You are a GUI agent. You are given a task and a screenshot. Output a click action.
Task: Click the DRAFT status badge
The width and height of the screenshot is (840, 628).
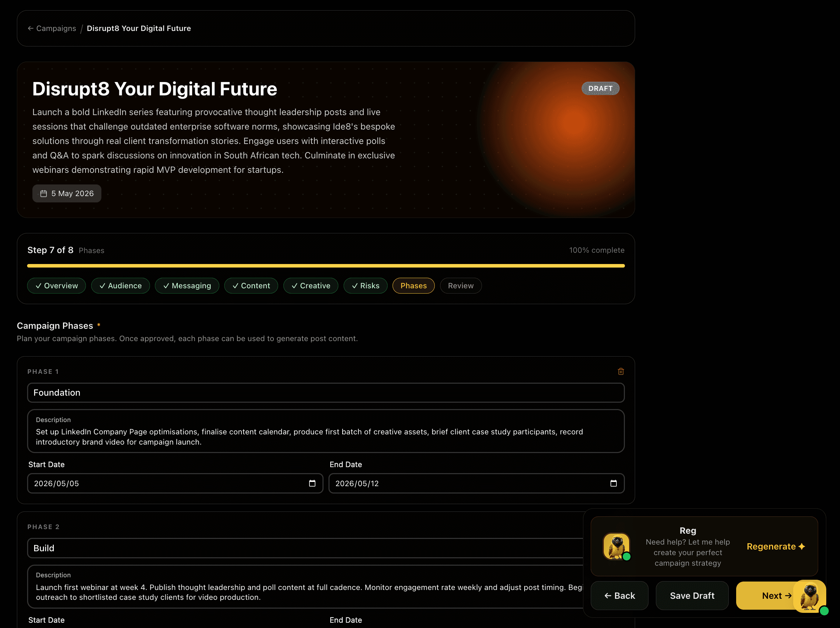tap(600, 88)
